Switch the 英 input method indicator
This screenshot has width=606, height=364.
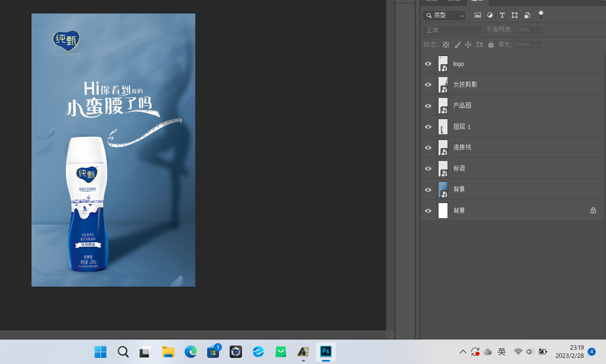[502, 352]
